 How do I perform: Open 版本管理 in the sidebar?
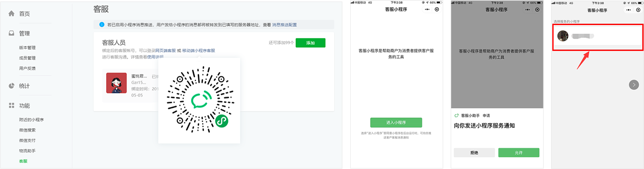pyautogui.click(x=27, y=47)
